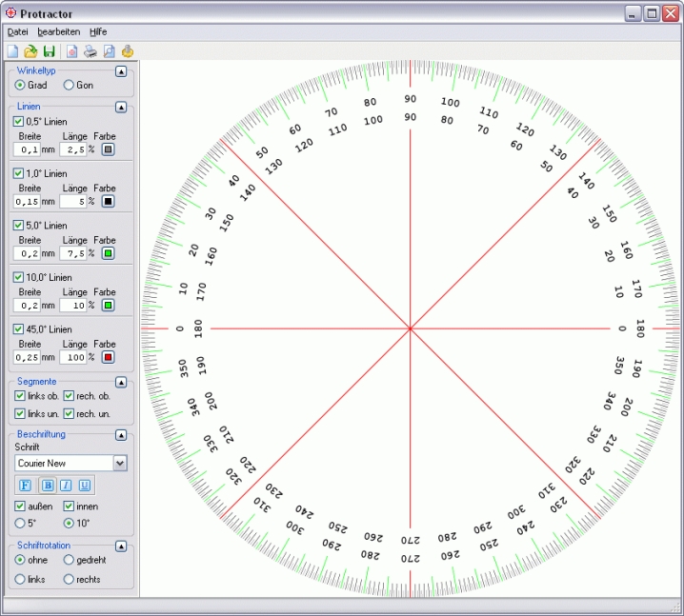The image size is (684, 616).
Task: Click the F font picker button
Action: [x=26, y=486]
